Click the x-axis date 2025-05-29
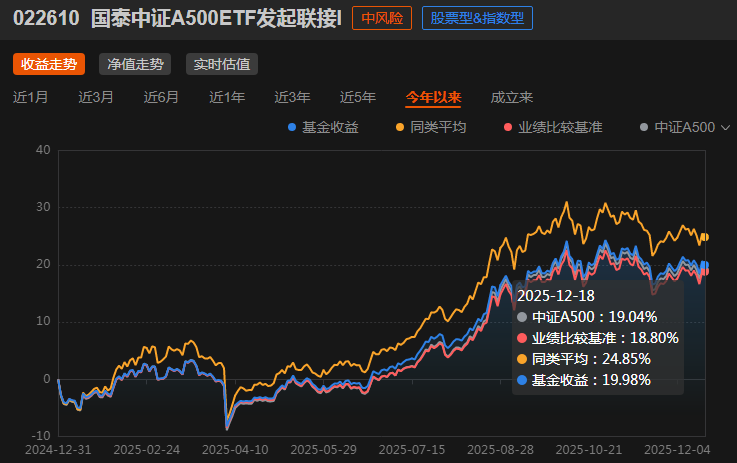 323,450
